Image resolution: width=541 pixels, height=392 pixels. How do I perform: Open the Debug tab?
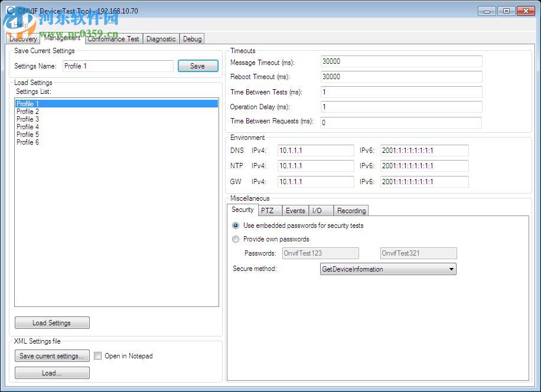point(192,38)
